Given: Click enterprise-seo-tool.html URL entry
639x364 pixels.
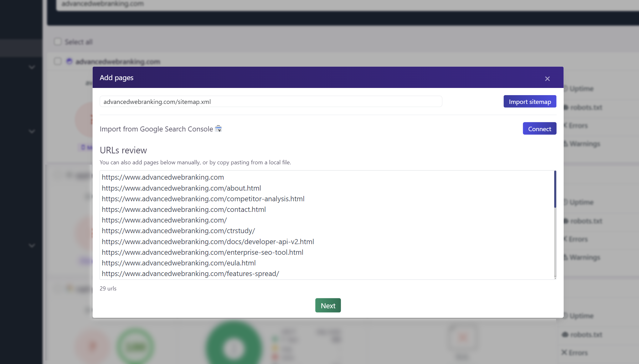Looking at the screenshot, I should point(202,252).
